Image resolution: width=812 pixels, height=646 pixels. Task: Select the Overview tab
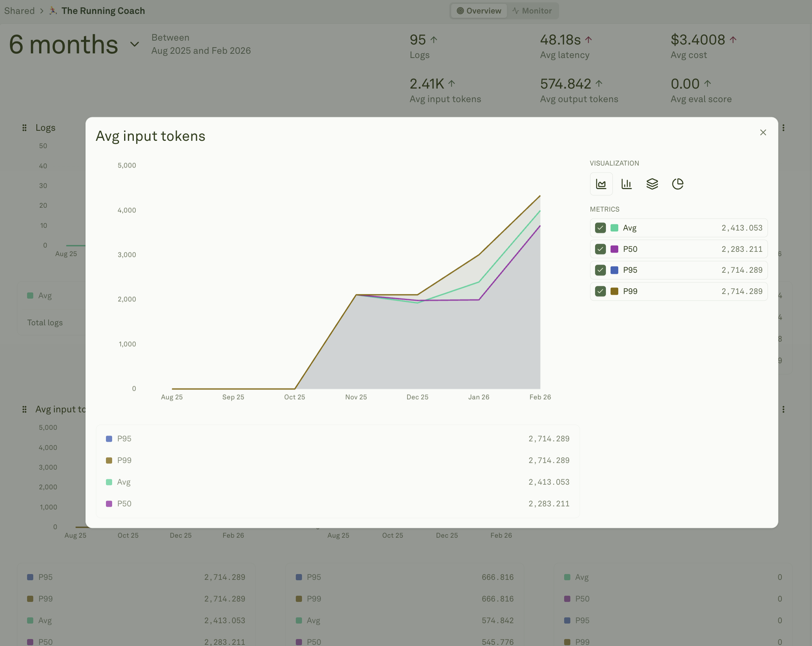[x=479, y=10]
